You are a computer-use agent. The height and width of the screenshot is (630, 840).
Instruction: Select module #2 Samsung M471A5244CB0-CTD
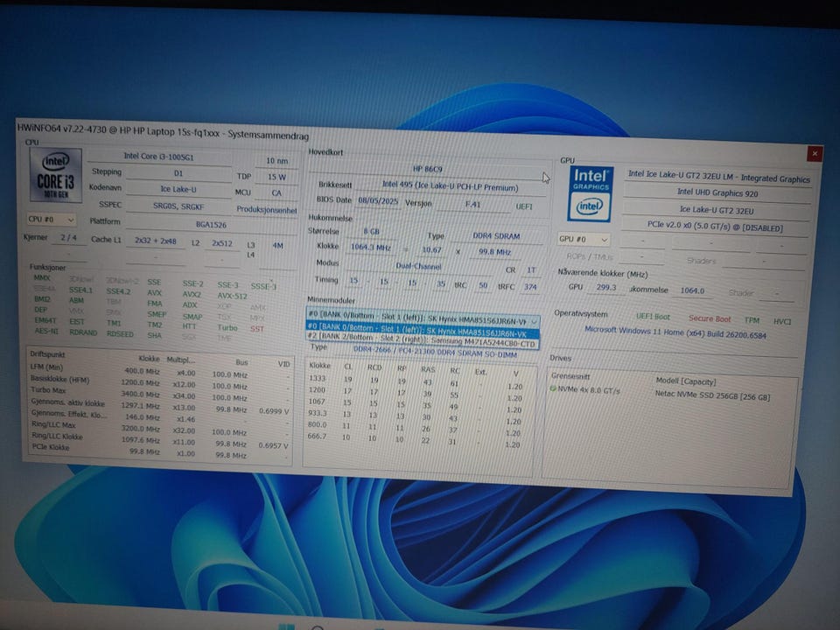click(x=423, y=340)
